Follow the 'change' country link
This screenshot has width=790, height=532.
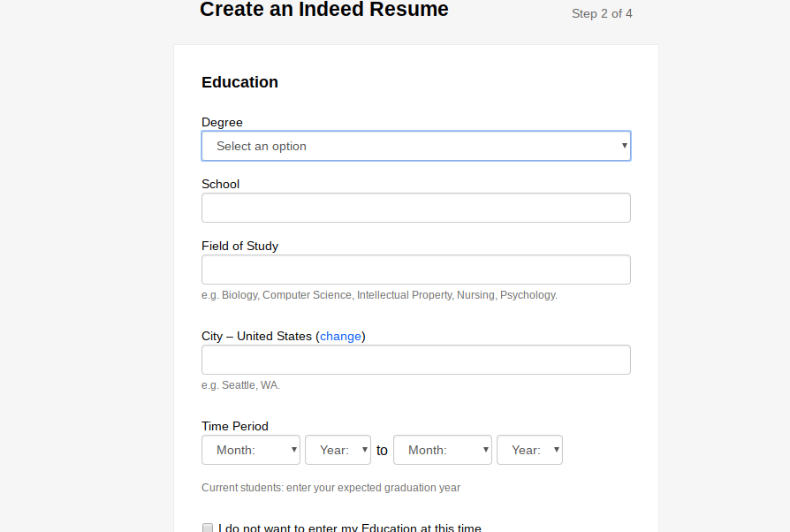pyautogui.click(x=340, y=336)
